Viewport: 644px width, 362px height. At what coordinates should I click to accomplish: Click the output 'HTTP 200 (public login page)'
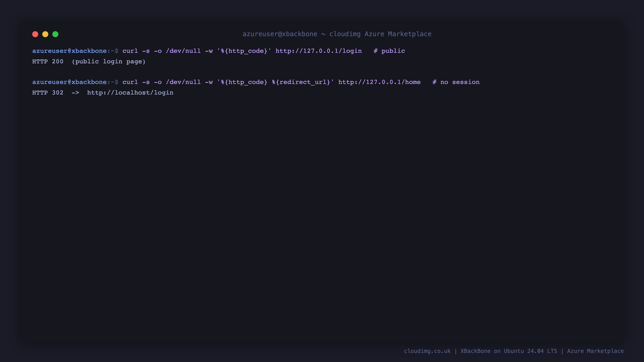point(89,62)
